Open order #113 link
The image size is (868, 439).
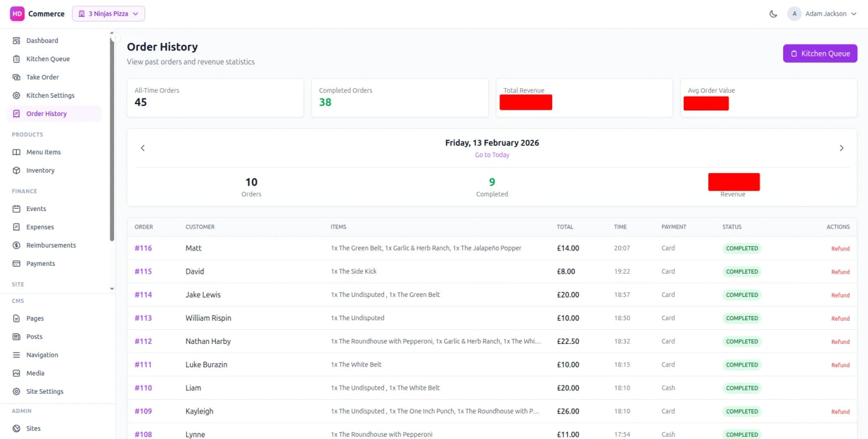pyautogui.click(x=143, y=318)
